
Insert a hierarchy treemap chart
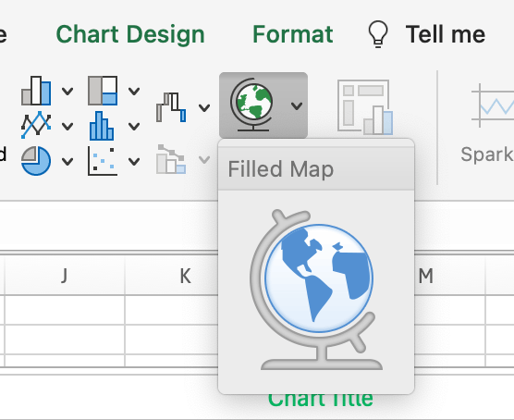[103, 91]
